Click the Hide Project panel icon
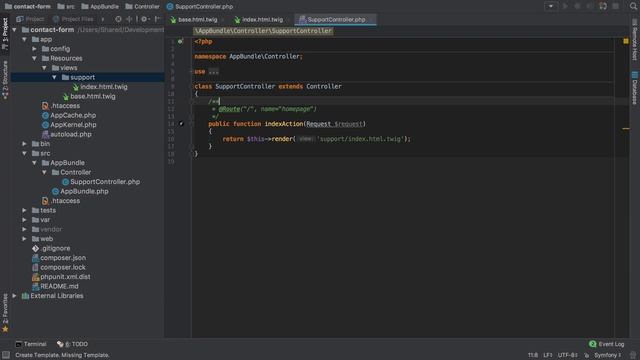The image size is (640, 360). tap(157, 19)
